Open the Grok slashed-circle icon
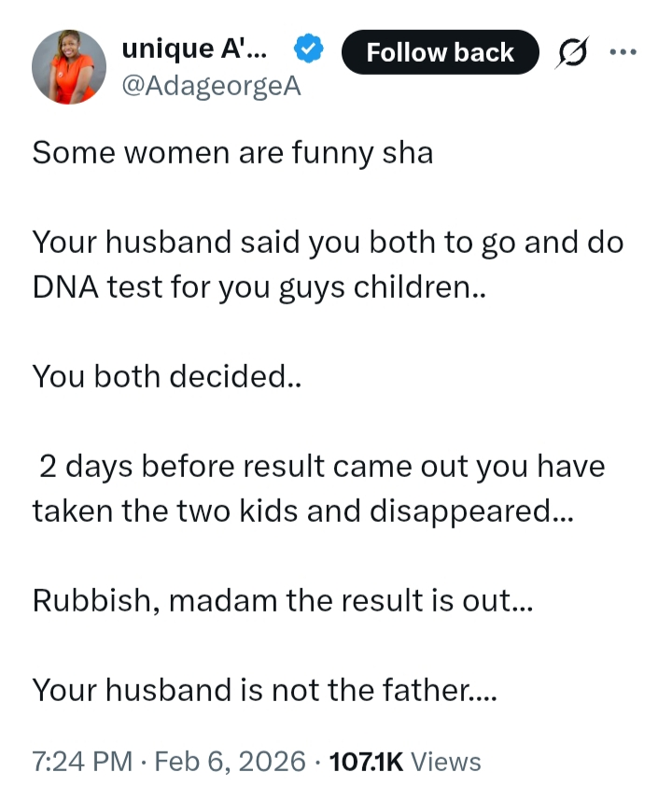This screenshot has height=800, width=672. [x=571, y=52]
